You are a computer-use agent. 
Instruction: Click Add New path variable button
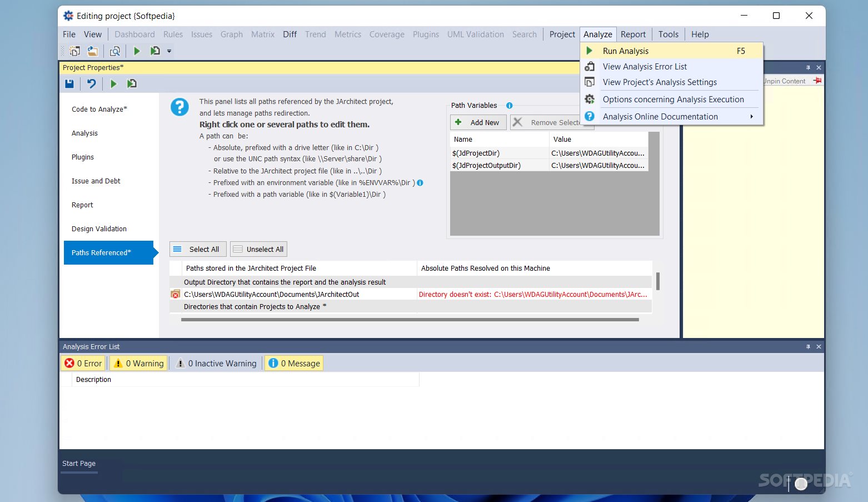pyautogui.click(x=478, y=123)
